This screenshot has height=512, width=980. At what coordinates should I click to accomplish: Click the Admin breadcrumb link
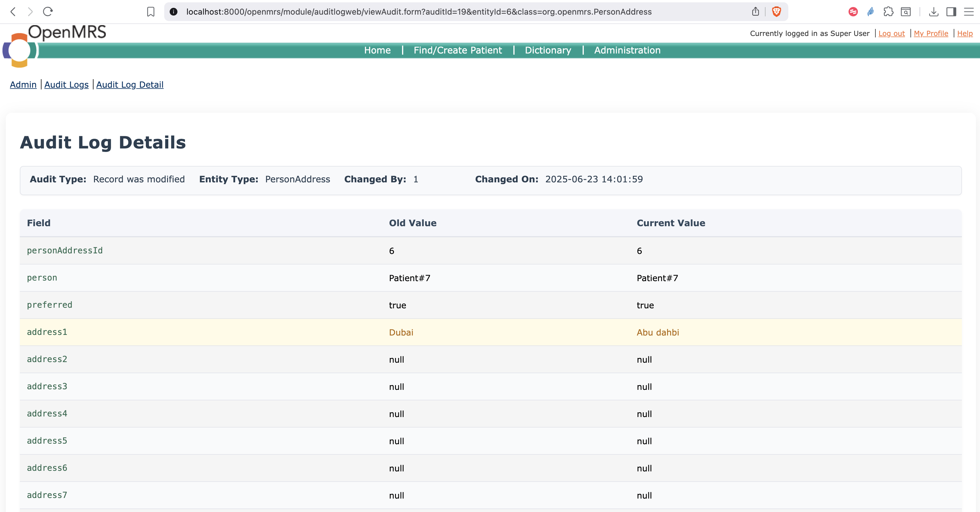(x=23, y=84)
